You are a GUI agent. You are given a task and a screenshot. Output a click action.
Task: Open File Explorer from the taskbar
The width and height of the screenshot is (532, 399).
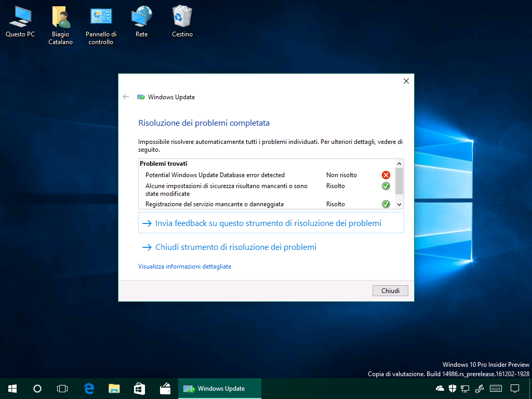[114, 389]
